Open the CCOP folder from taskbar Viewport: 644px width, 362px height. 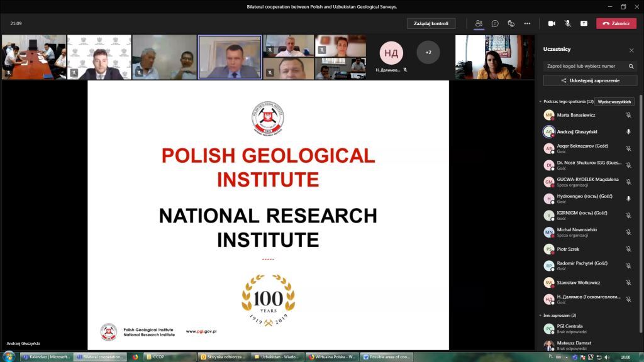170,357
